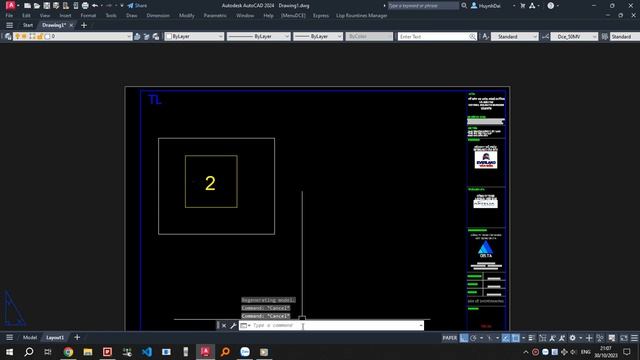Click Make Object's Layer Current icon
The width and height of the screenshot is (640, 360).
point(137,36)
